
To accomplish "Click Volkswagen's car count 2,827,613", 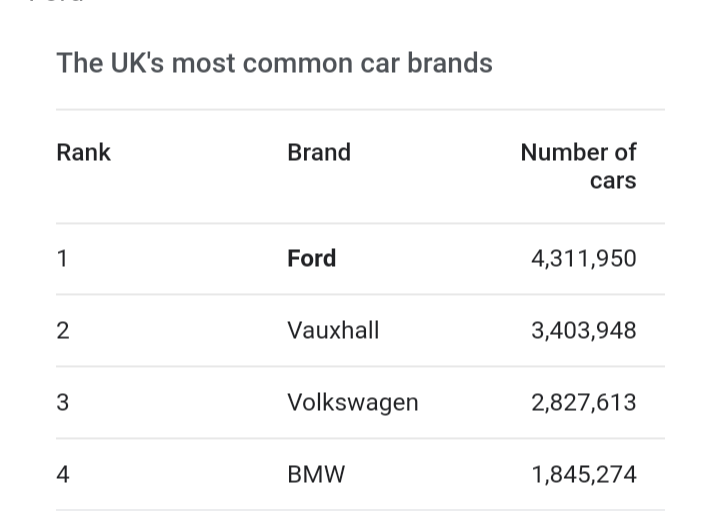I will pyautogui.click(x=583, y=402).
